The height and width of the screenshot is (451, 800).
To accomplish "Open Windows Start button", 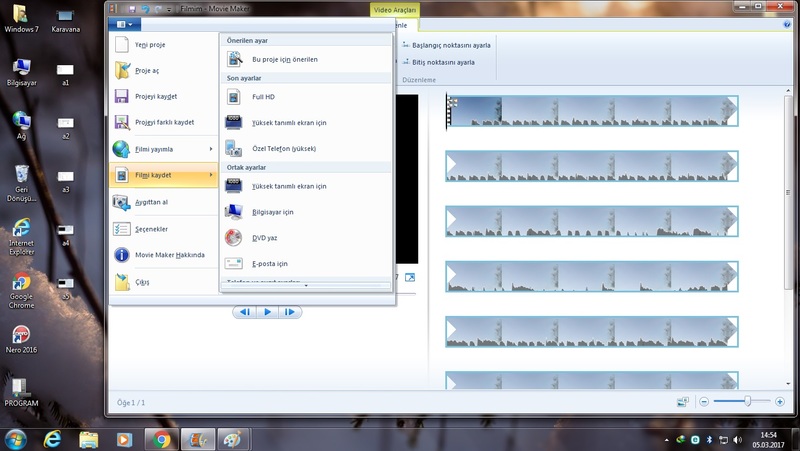I will [x=15, y=439].
